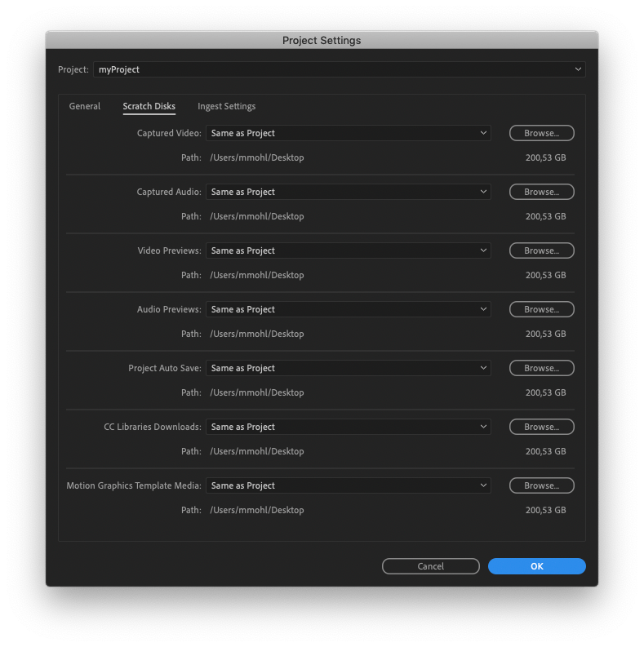Click the Captured Audio path text
The image size is (644, 647).
click(x=257, y=216)
